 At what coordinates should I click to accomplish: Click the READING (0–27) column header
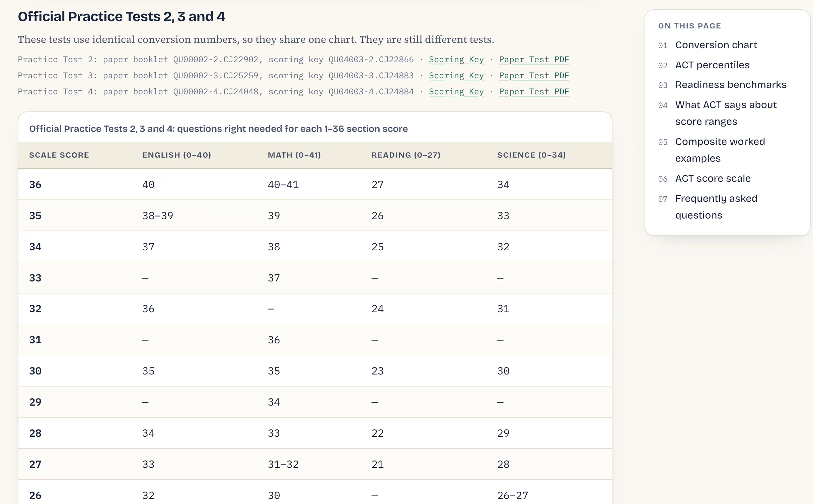point(406,155)
